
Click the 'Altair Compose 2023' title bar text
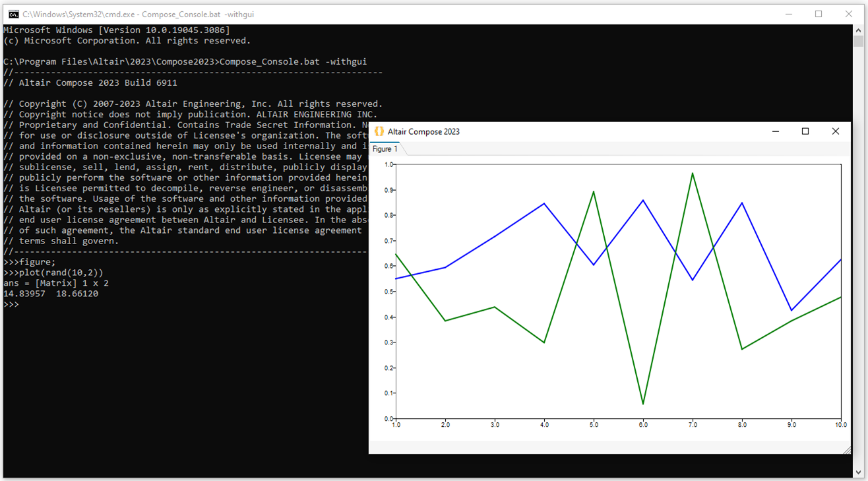click(423, 131)
